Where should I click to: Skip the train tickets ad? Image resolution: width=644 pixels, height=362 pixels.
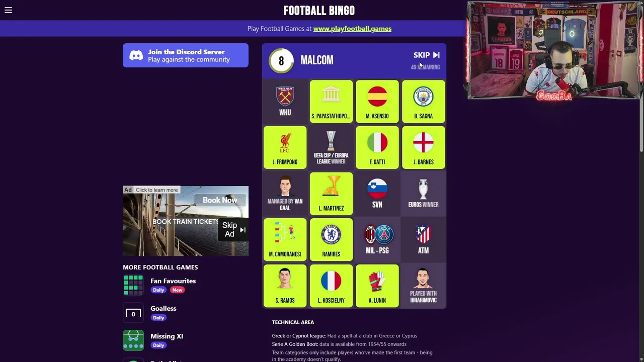tap(234, 229)
